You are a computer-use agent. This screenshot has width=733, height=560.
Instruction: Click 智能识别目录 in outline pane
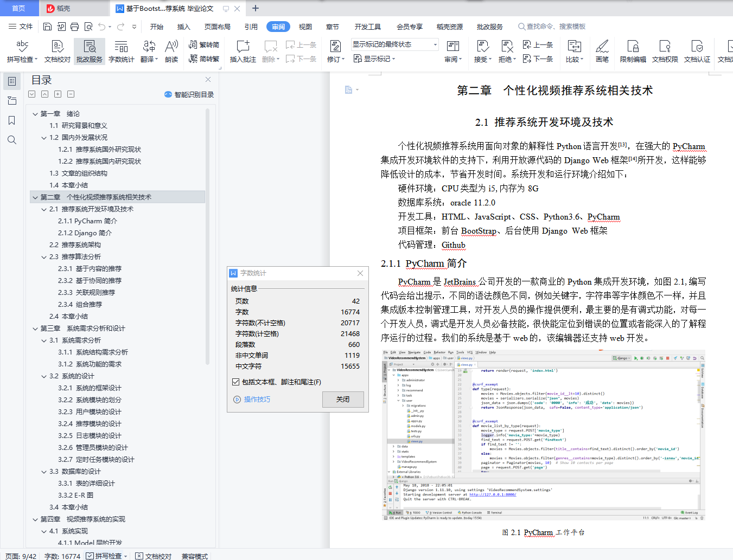189,94
